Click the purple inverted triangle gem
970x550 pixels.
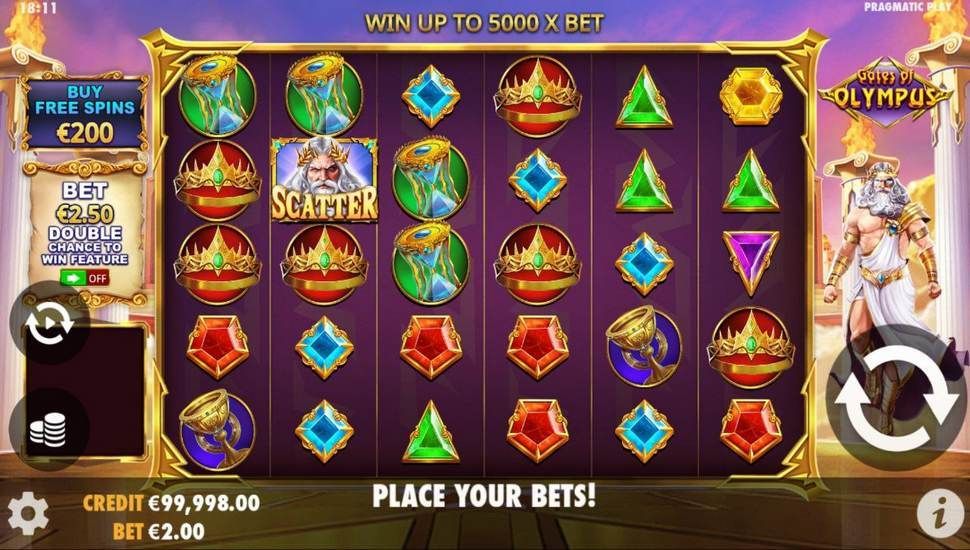751,262
